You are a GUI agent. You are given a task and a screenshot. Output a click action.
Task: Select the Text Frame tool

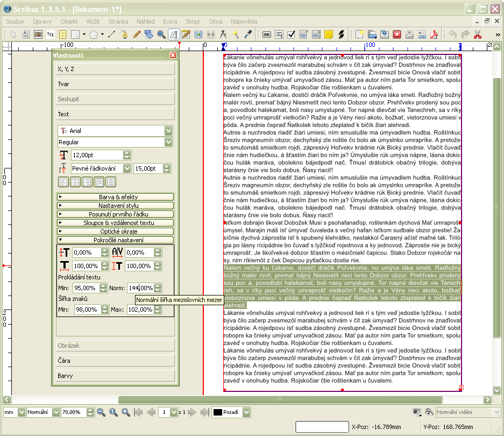pyautogui.click(x=26, y=34)
